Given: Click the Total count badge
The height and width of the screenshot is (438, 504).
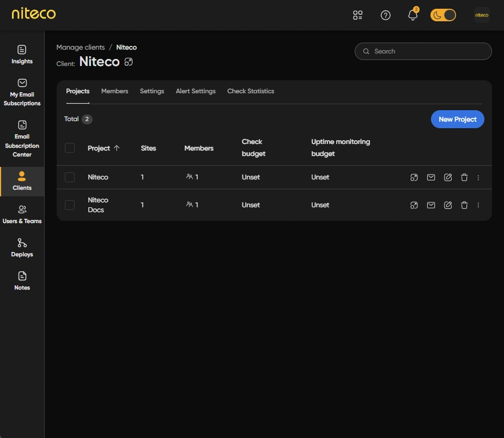Looking at the screenshot, I should tap(87, 119).
